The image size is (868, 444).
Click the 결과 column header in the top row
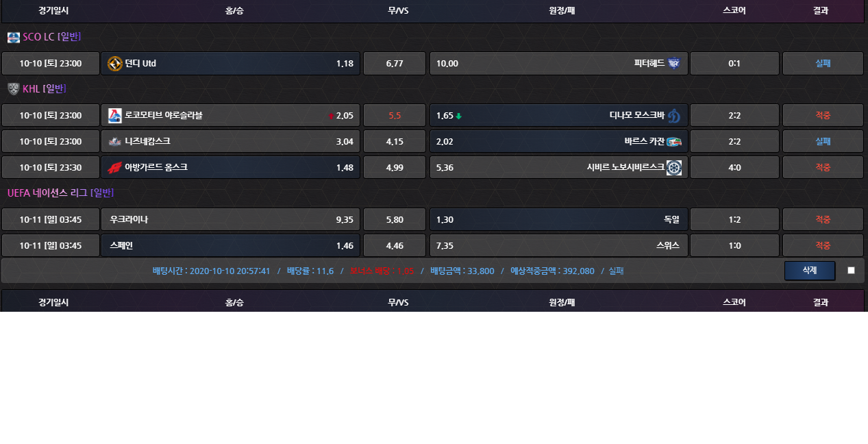coord(820,11)
